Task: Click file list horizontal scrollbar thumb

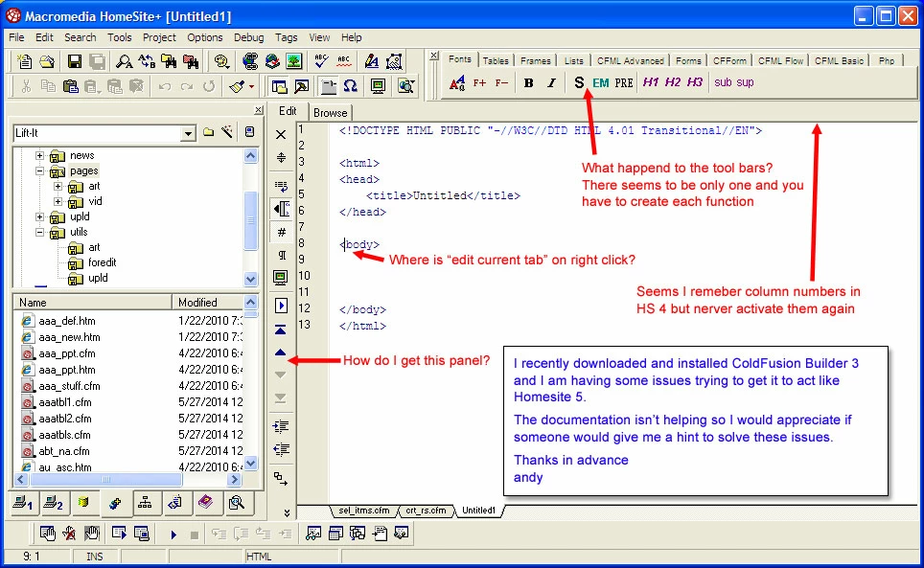Action: tap(106, 480)
